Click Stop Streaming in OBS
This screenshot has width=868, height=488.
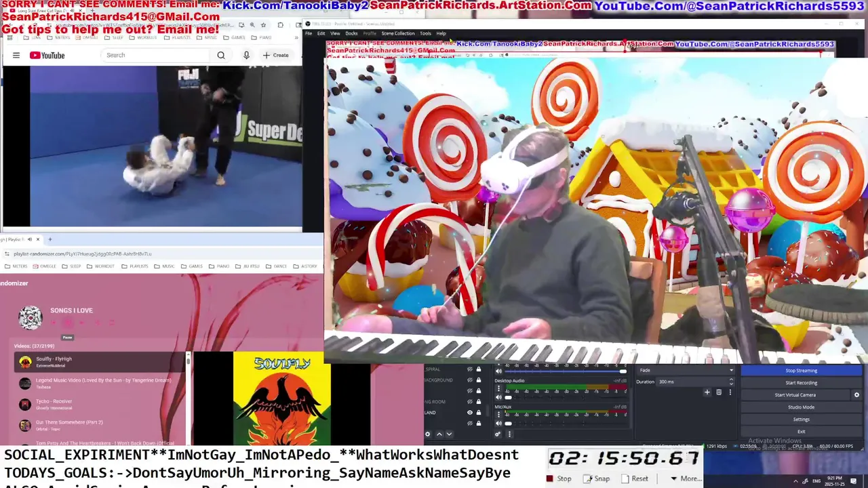click(801, 371)
